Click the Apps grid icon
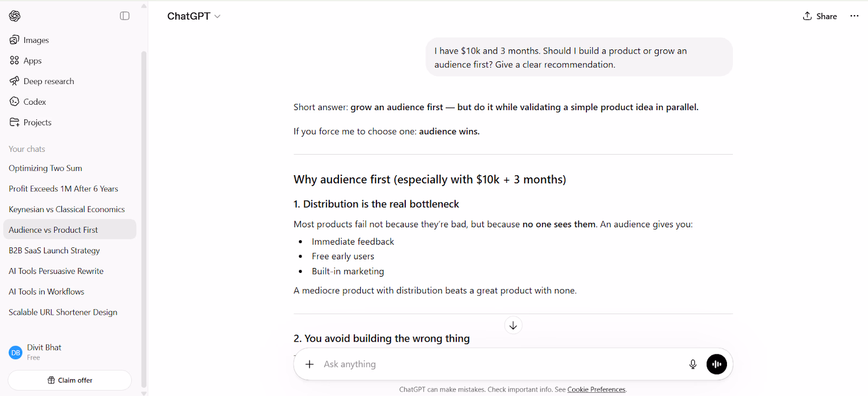This screenshot has width=868, height=396. (15, 60)
